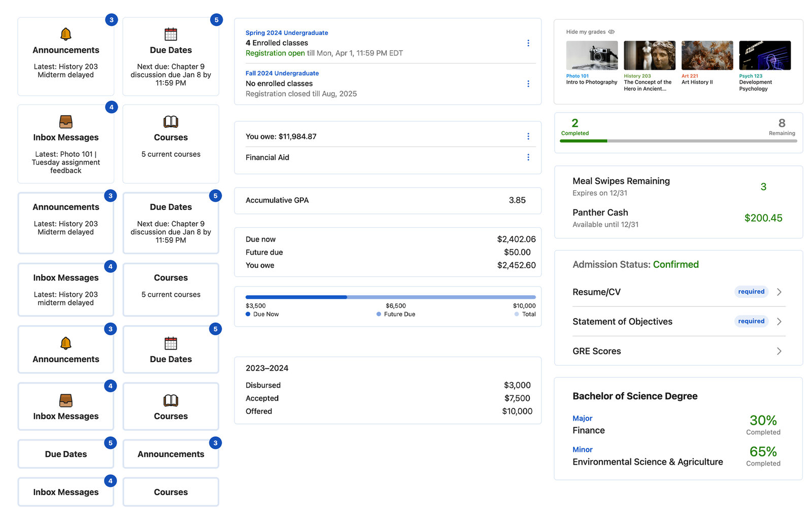
Task: Open Due Dates card with no icon or subtitle
Action: 66,454
